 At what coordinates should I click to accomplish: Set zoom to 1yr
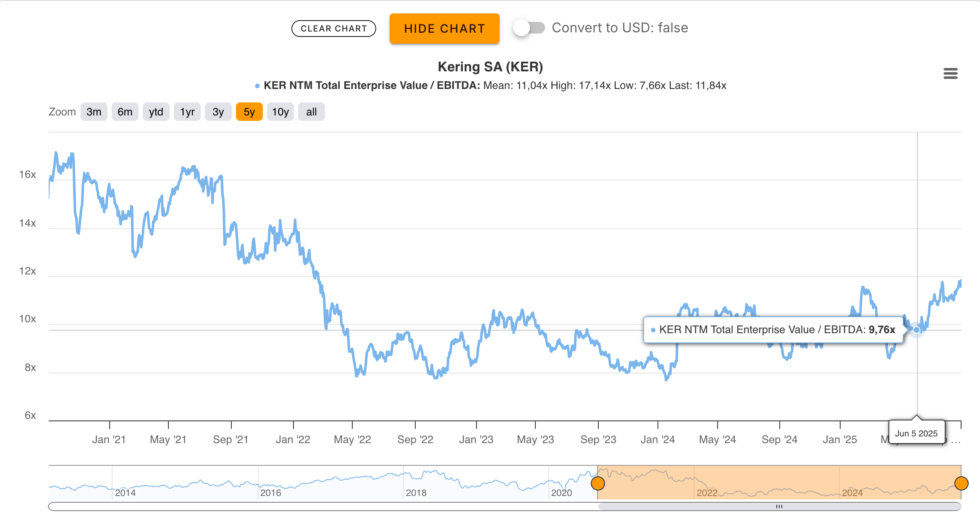click(x=187, y=112)
